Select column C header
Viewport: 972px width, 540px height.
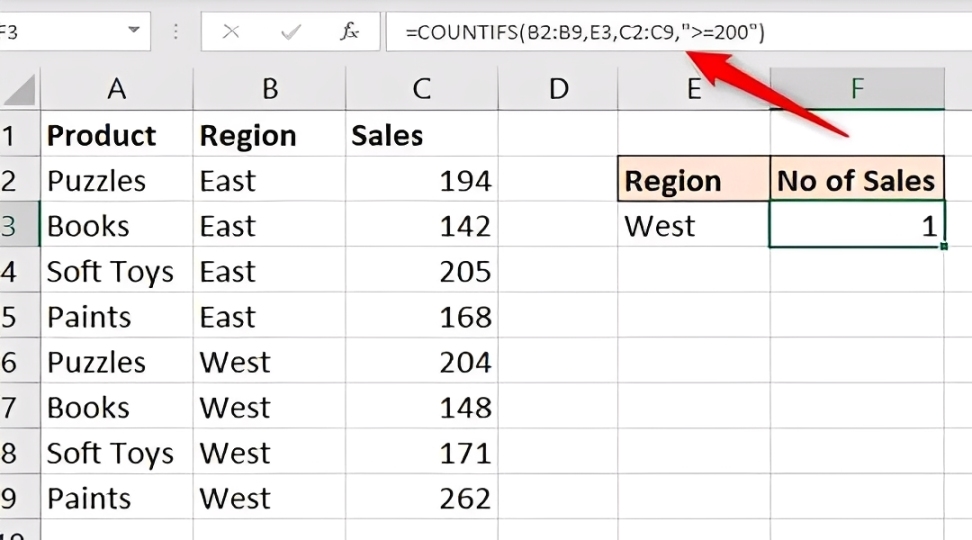pos(421,89)
